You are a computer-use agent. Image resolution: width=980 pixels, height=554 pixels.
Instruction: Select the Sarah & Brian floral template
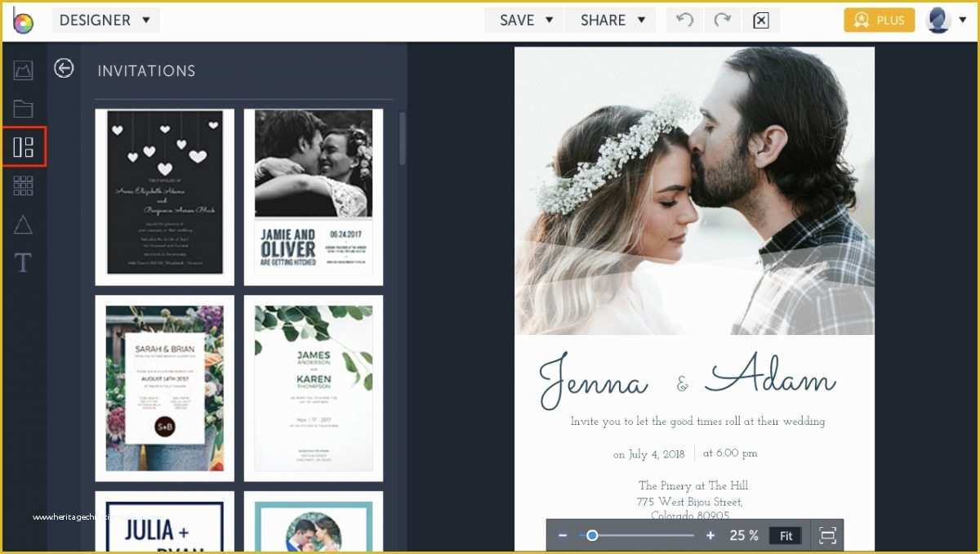(165, 388)
